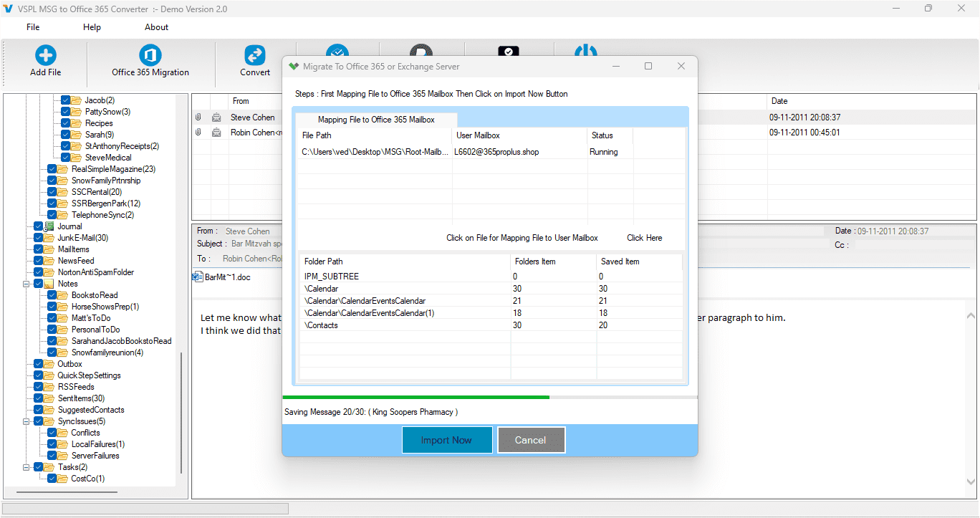Click the Conflicts folder icon
980x518 pixels.
[63, 433]
